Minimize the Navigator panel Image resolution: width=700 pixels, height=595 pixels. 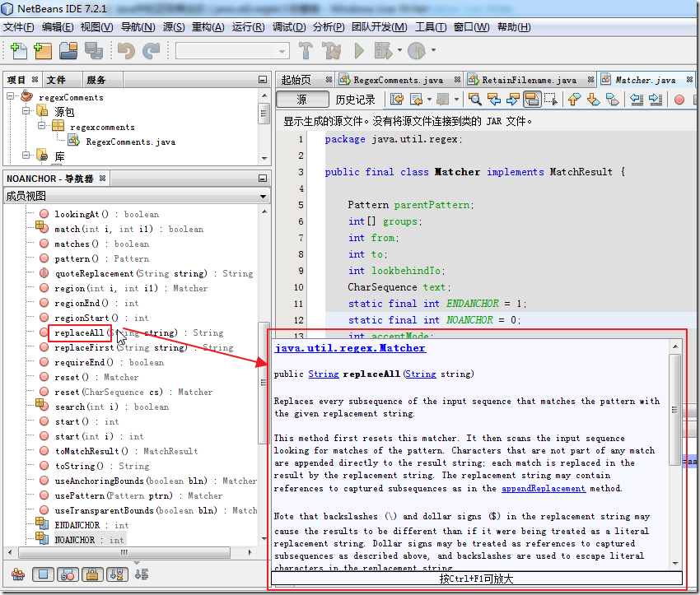click(263, 179)
